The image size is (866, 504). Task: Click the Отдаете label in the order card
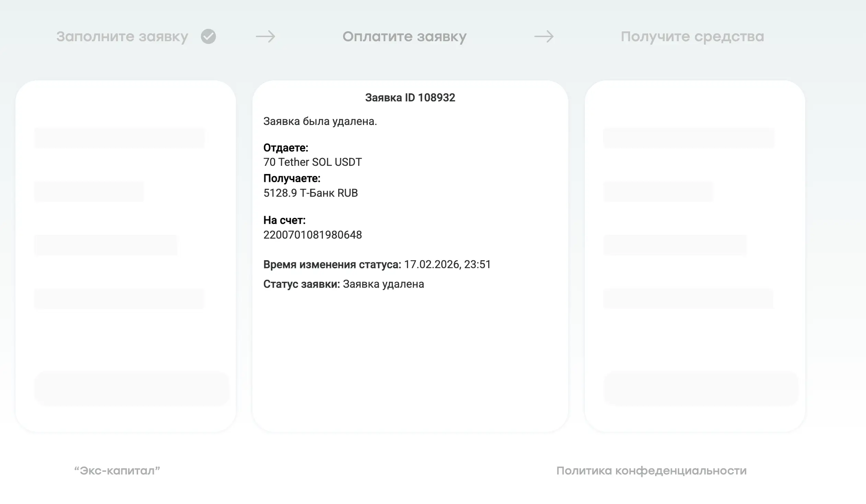[286, 148]
